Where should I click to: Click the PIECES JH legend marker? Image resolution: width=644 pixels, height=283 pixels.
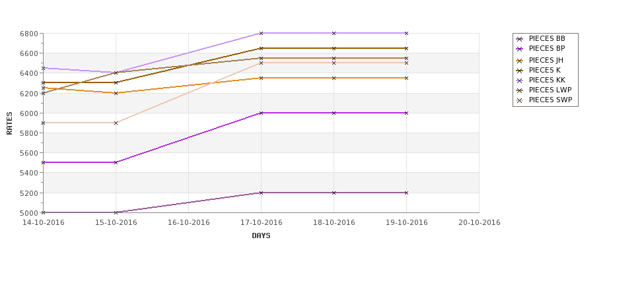click(x=520, y=61)
